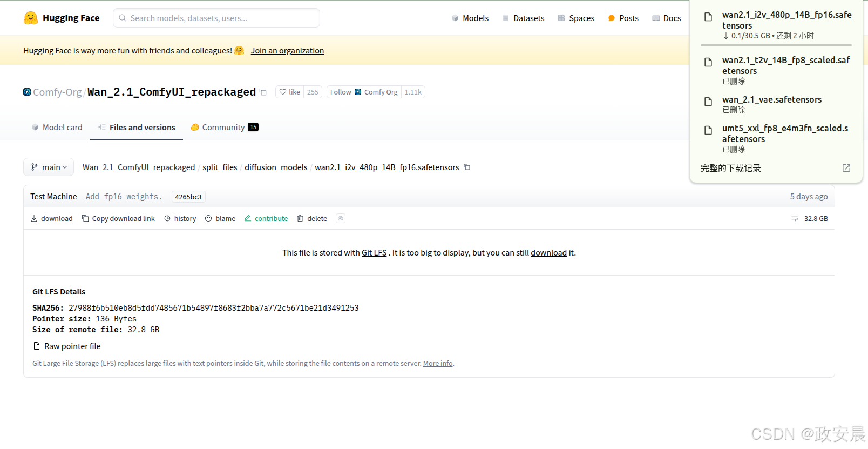
Task: Open the Raw pointer file link
Action: click(x=72, y=346)
